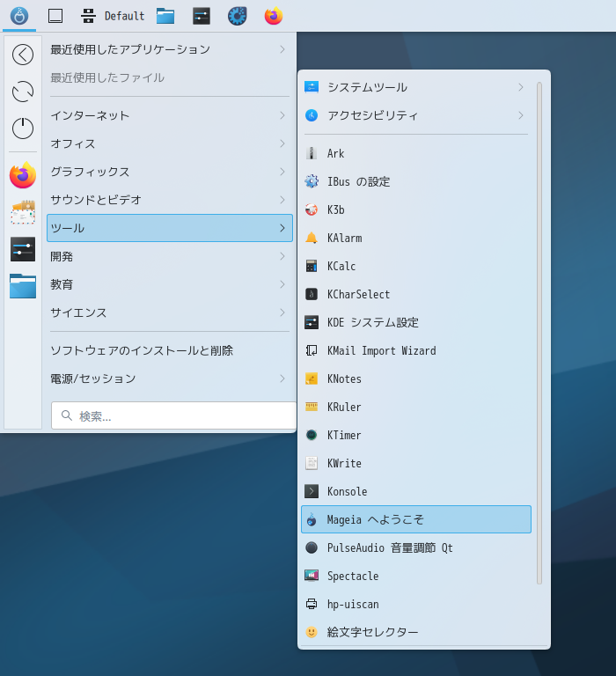
Task: Launch KNotes sticky notes
Action: tap(416, 379)
